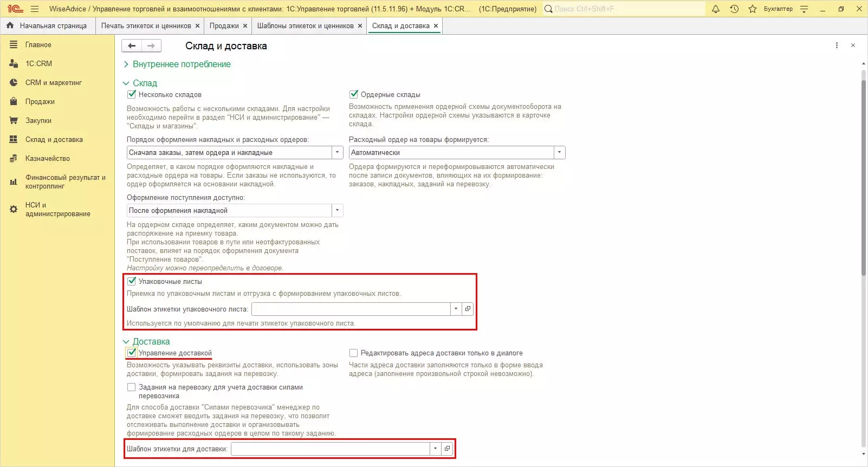The width and height of the screenshot is (868, 467).
Task: Click the CRM и маркетинг pie icon
Action: pyautogui.click(x=14, y=82)
